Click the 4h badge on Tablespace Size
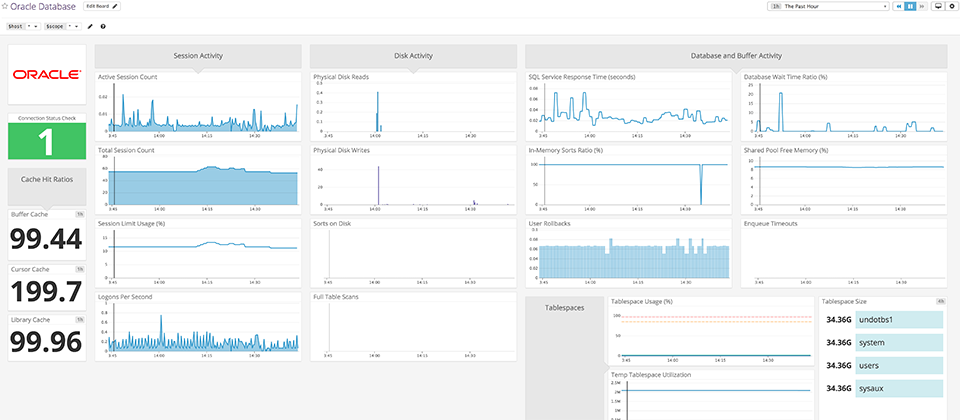 click(x=940, y=301)
